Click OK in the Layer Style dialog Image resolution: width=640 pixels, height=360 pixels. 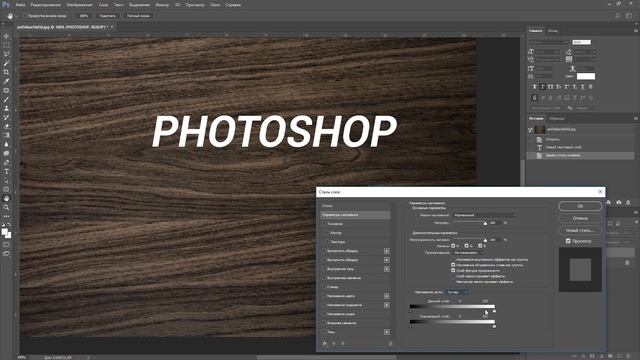click(x=580, y=206)
